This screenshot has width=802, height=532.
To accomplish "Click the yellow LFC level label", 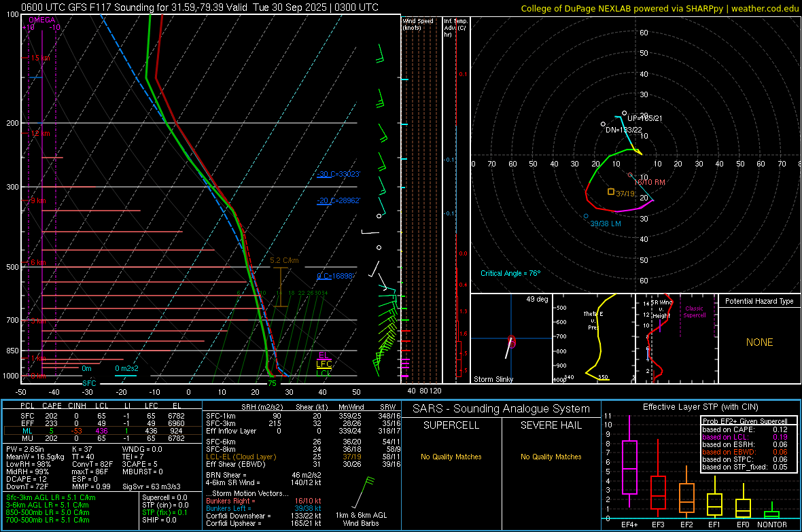I will [x=324, y=363].
